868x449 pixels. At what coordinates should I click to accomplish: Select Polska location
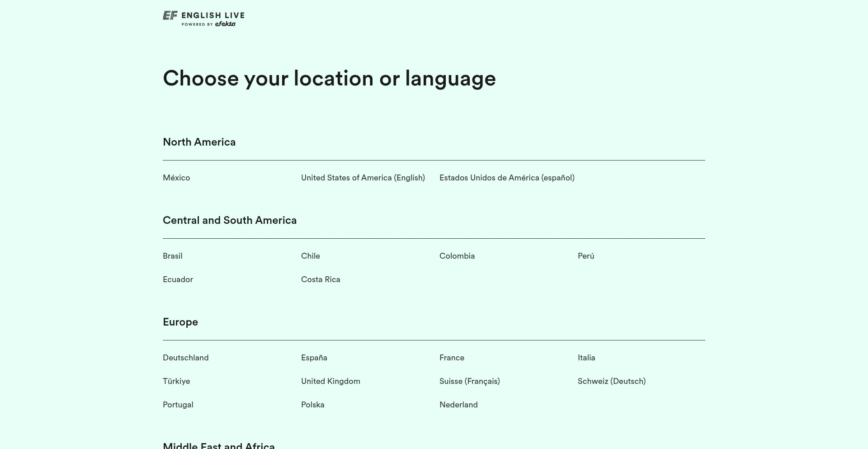[313, 405]
